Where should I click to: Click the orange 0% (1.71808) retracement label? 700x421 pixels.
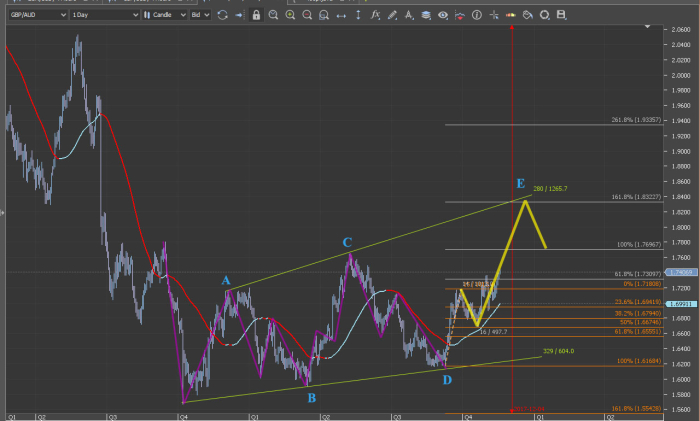click(x=642, y=284)
